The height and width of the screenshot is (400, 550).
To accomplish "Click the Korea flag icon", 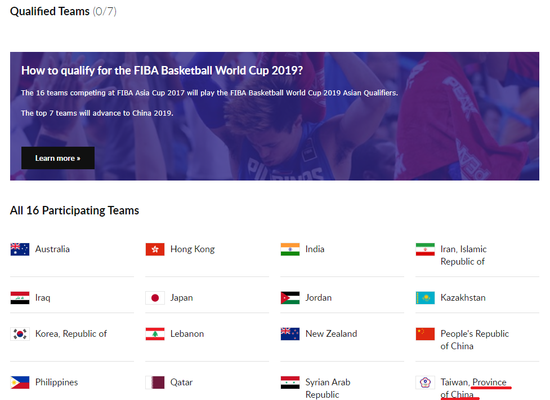I will (x=20, y=334).
